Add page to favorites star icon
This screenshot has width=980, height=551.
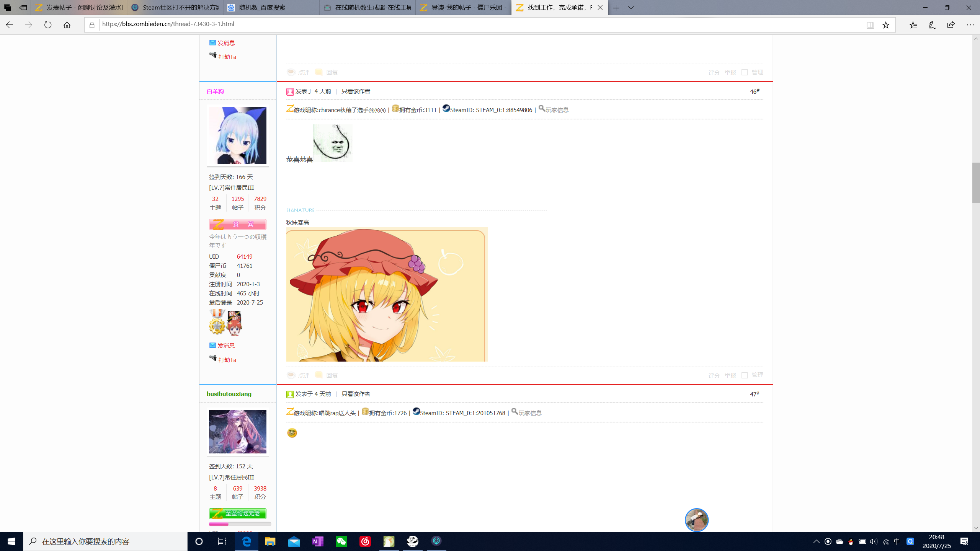(886, 25)
